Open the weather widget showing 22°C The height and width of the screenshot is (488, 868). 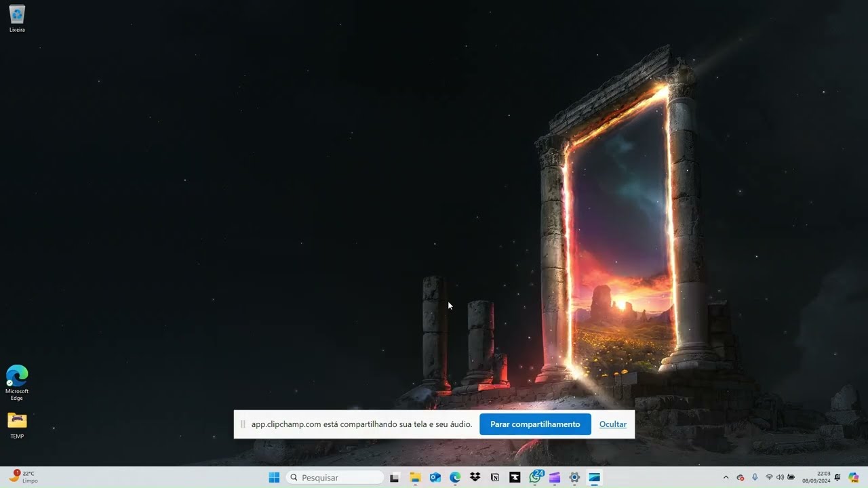[x=23, y=477]
